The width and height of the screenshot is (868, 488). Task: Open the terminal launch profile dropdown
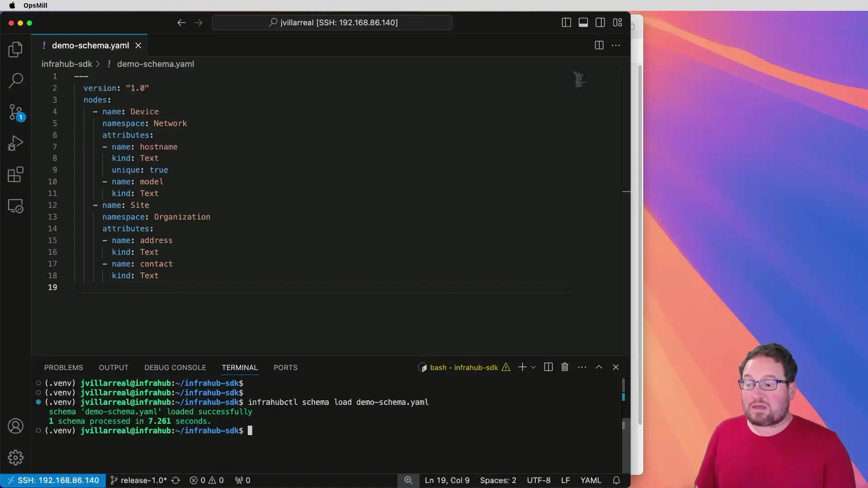(533, 367)
